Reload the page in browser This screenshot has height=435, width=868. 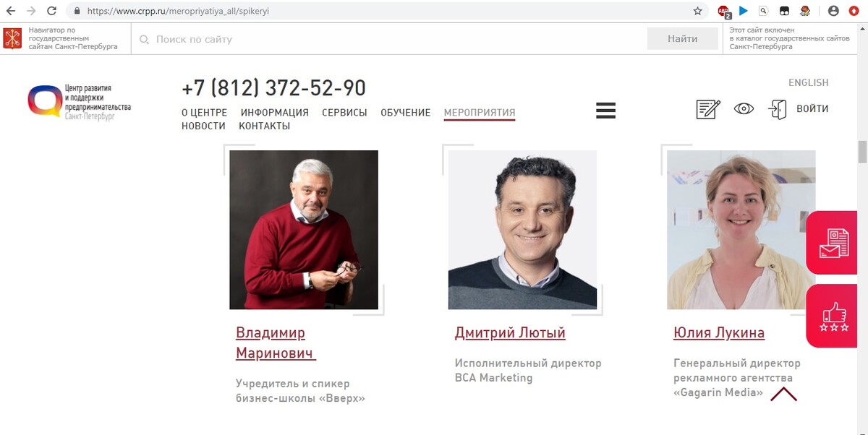[51, 11]
